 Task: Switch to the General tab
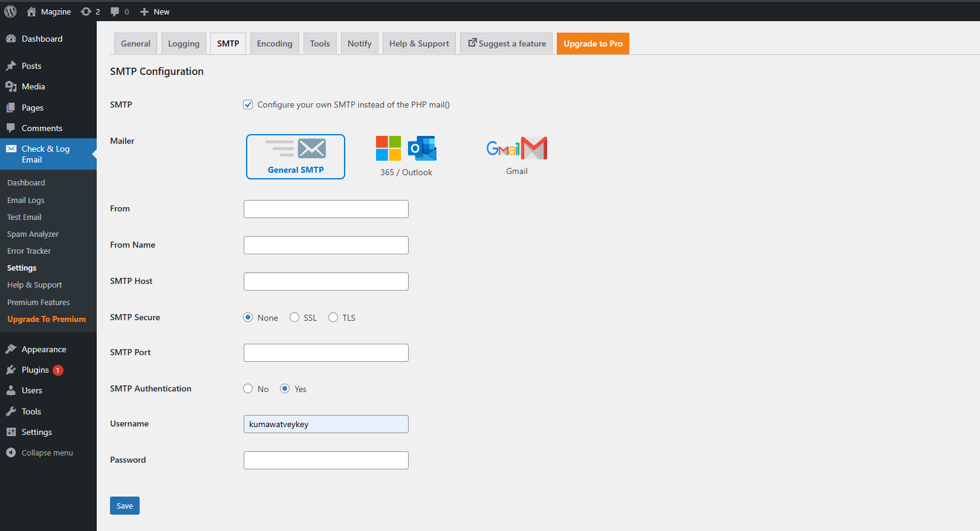click(x=135, y=43)
